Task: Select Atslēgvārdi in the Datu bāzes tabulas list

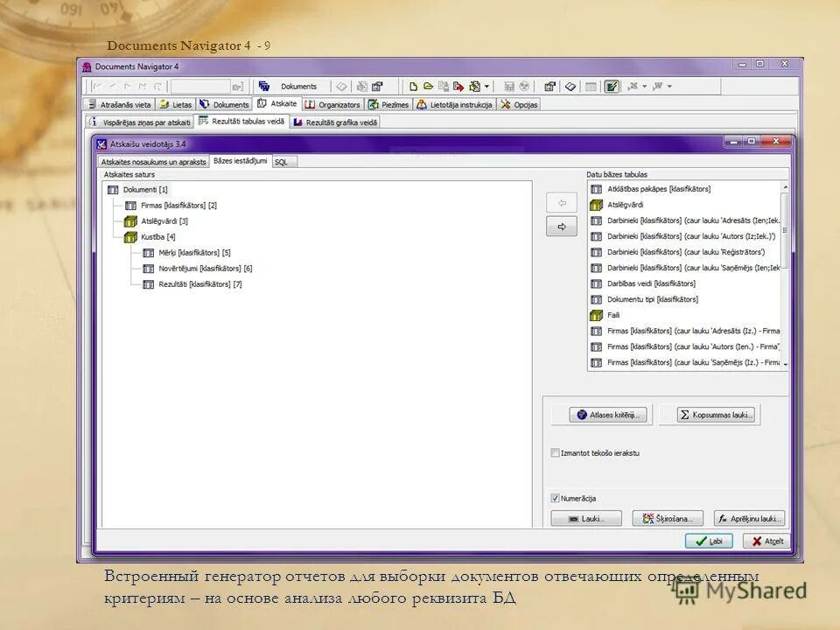Action: click(x=626, y=203)
